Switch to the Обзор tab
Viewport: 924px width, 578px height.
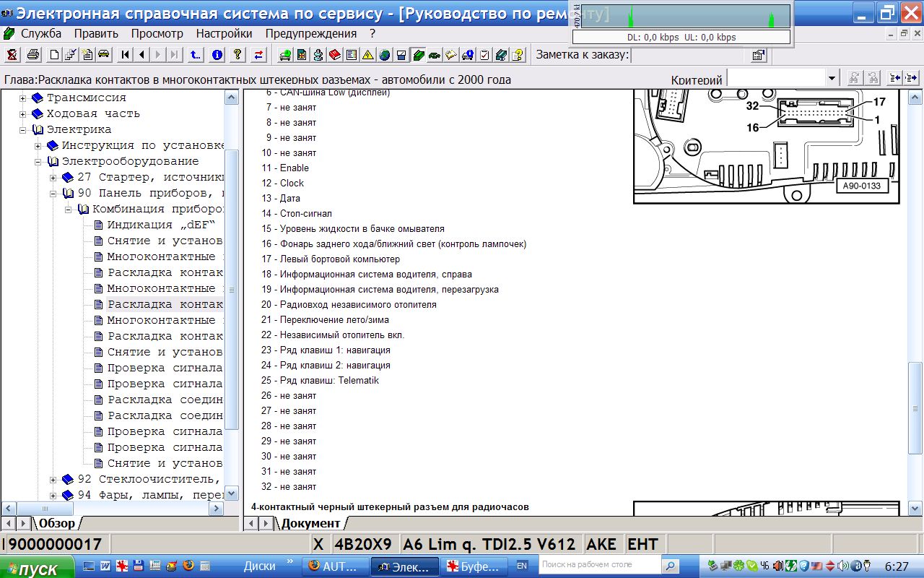[x=56, y=523]
